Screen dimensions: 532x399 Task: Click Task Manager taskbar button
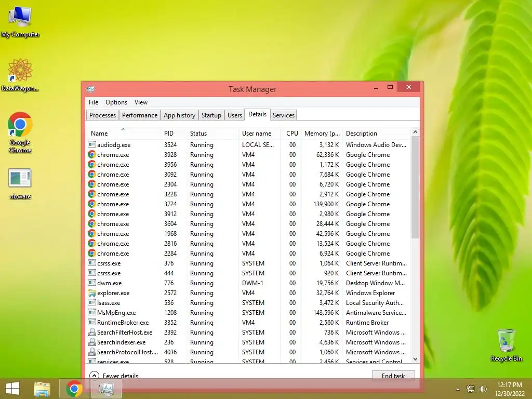pyautogui.click(x=106, y=389)
